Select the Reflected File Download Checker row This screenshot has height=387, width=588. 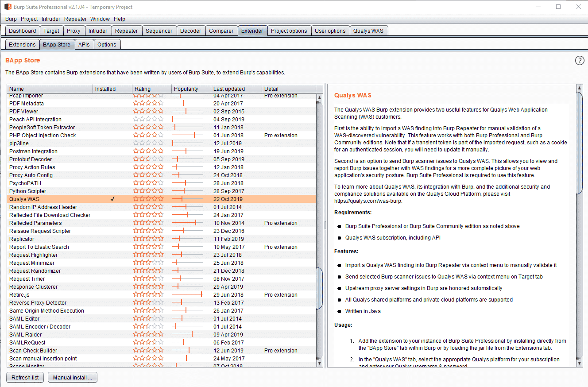coord(162,215)
